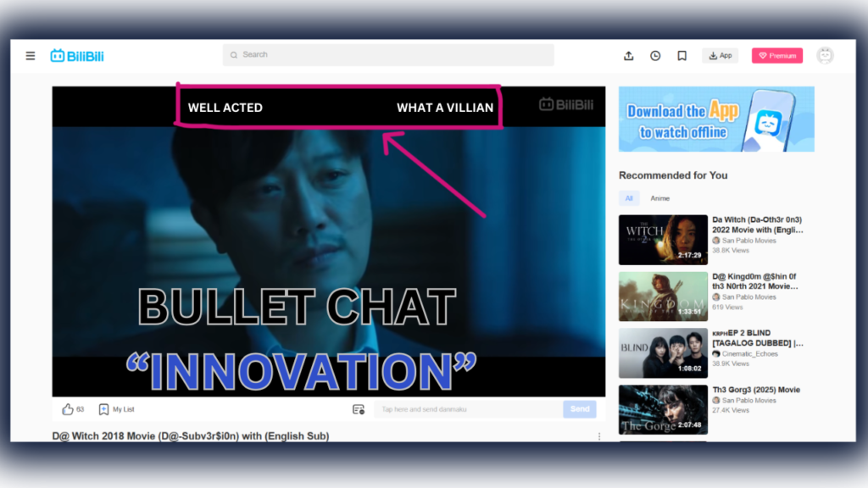Open the hamburger menu icon
Screen dimensions: 868x488
pos(30,55)
